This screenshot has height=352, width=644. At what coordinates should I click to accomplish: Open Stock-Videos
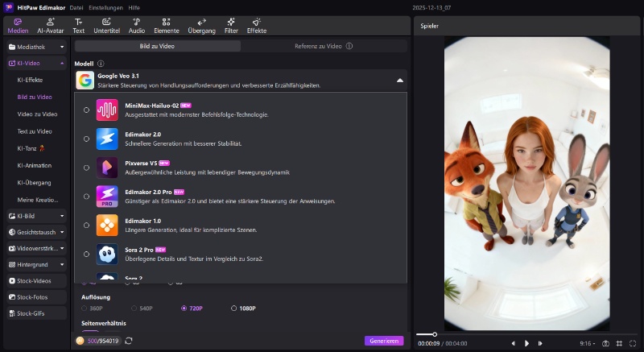coord(36,281)
